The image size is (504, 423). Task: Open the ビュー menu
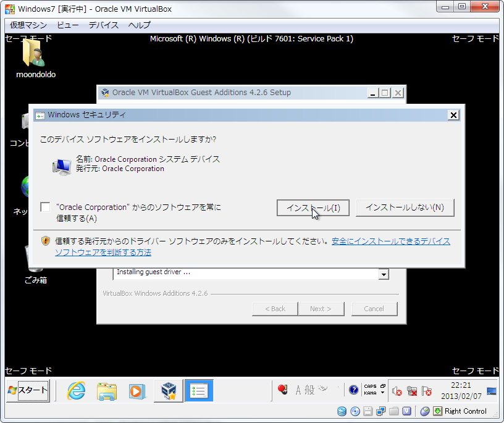click(68, 25)
